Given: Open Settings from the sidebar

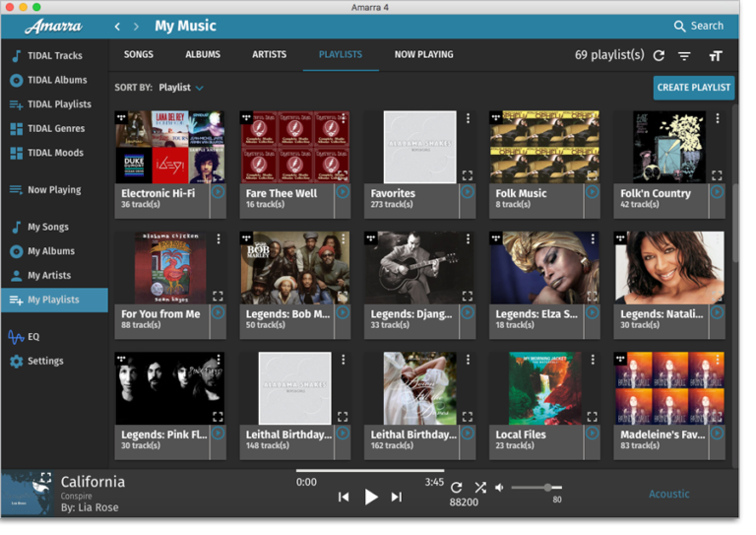Looking at the screenshot, I should [45, 362].
